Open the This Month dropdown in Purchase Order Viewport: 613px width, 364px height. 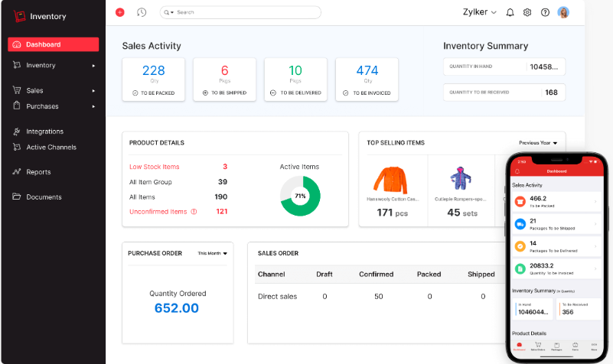[x=212, y=253]
